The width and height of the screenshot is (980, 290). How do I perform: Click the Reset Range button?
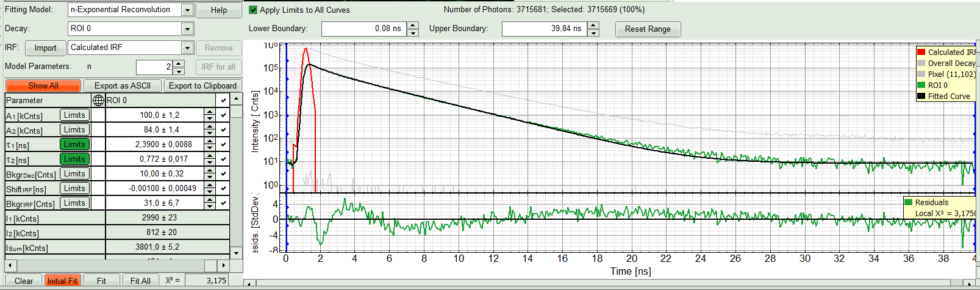pos(647,29)
